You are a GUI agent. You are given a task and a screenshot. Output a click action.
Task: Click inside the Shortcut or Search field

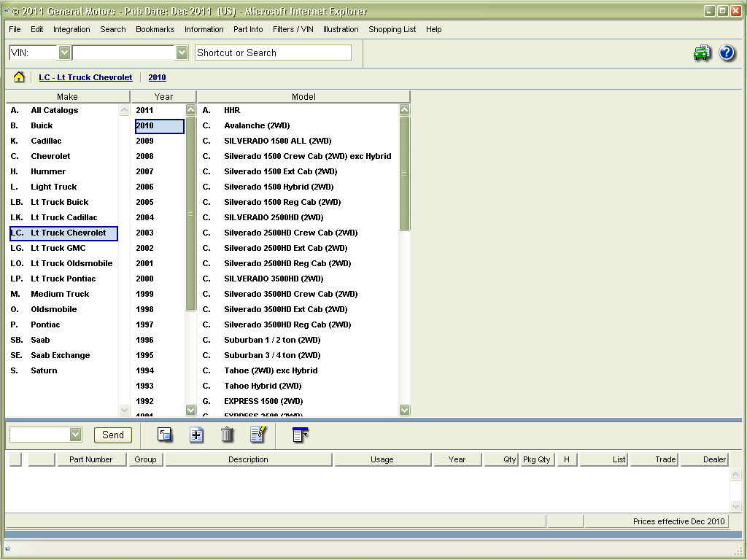[273, 52]
